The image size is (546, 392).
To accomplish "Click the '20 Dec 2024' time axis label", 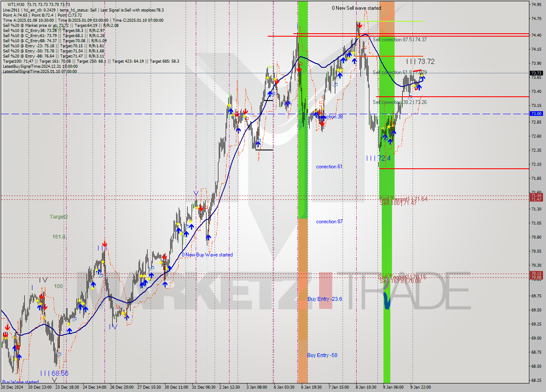I will pyautogui.click(x=12, y=387).
